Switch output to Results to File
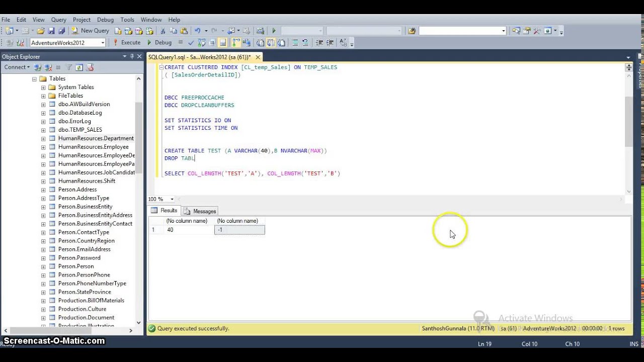This screenshot has height=362, width=644. coord(281,43)
